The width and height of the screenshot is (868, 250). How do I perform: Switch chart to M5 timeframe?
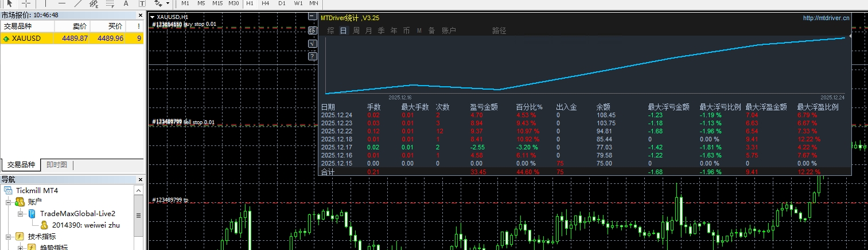201,3
